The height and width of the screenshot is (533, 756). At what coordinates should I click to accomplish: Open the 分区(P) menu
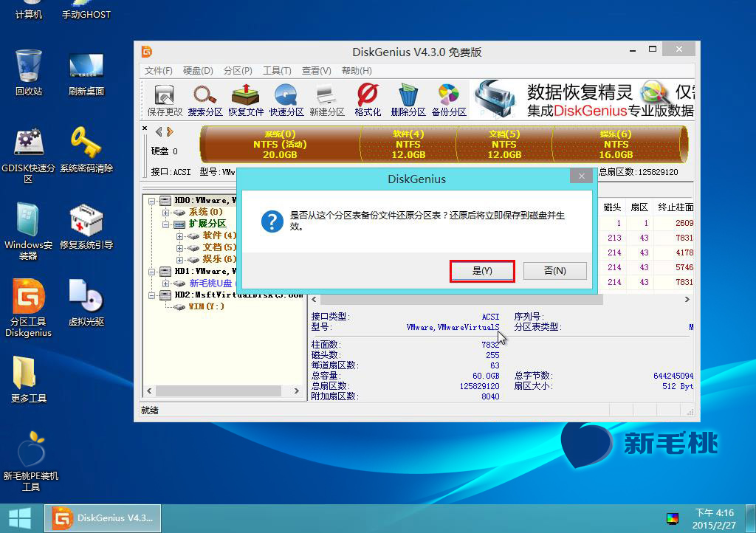[238, 71]
